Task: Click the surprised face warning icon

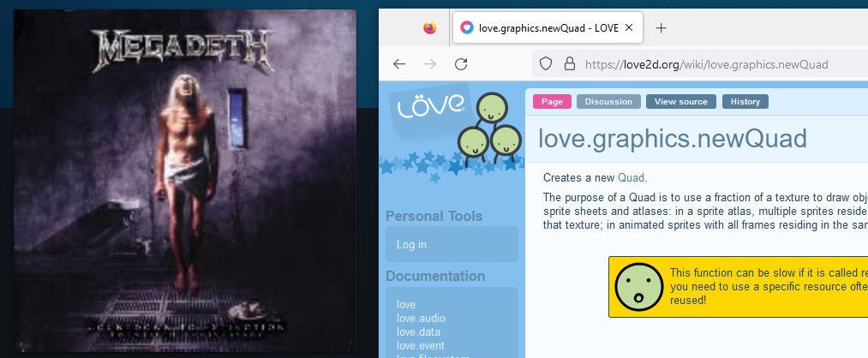Action: pyautogui.click(x=639, y=287)
